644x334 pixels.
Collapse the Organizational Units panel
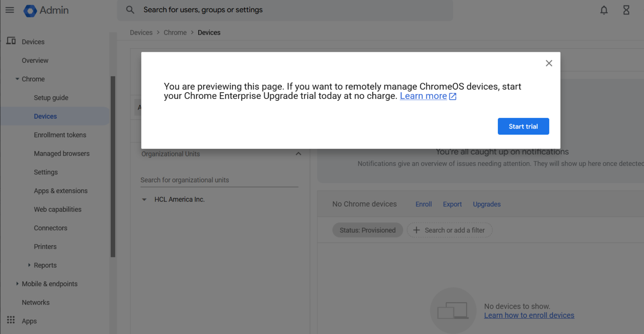(x=298, y=154)
